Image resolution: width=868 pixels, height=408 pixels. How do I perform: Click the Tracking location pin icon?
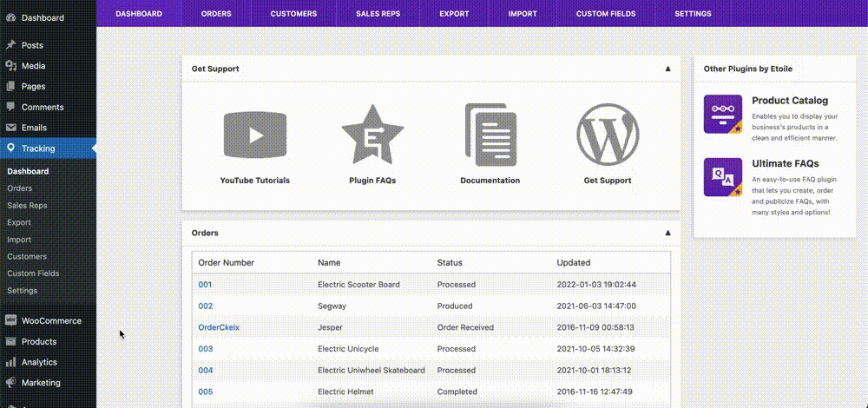10,148
